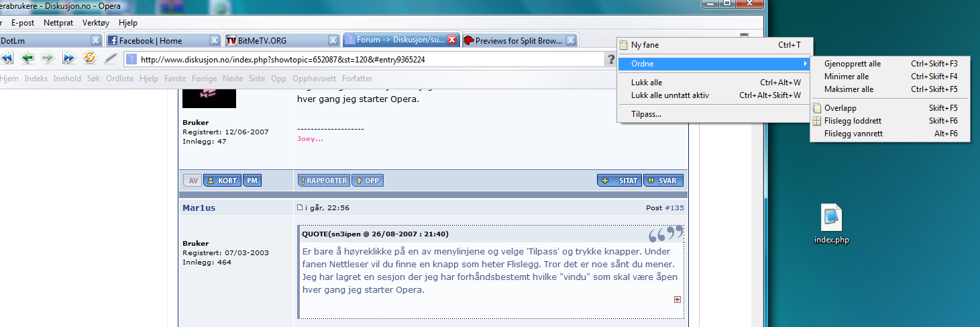Select Minimer alle in submenu
The height and width of the screenshot is (327, 980).
890,77
